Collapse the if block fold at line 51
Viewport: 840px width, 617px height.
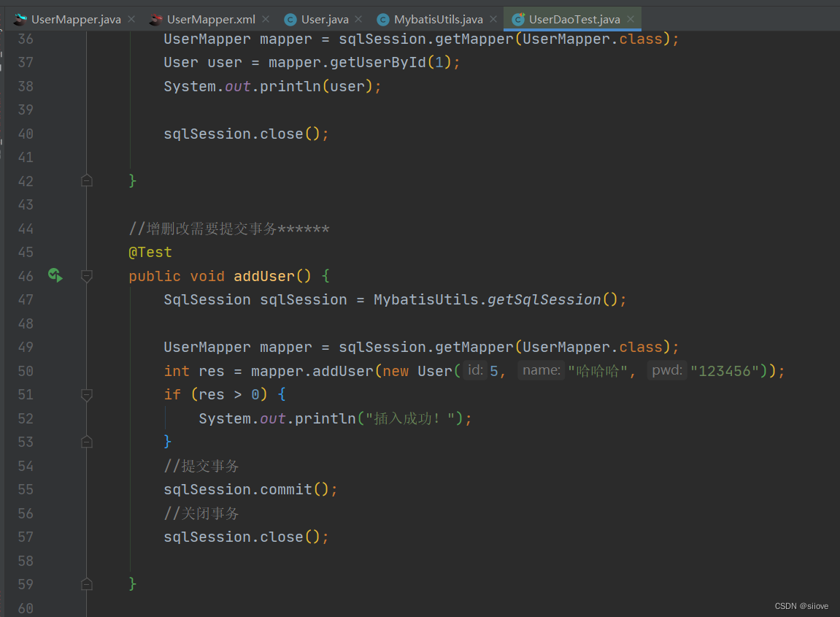tap(86, 395)
